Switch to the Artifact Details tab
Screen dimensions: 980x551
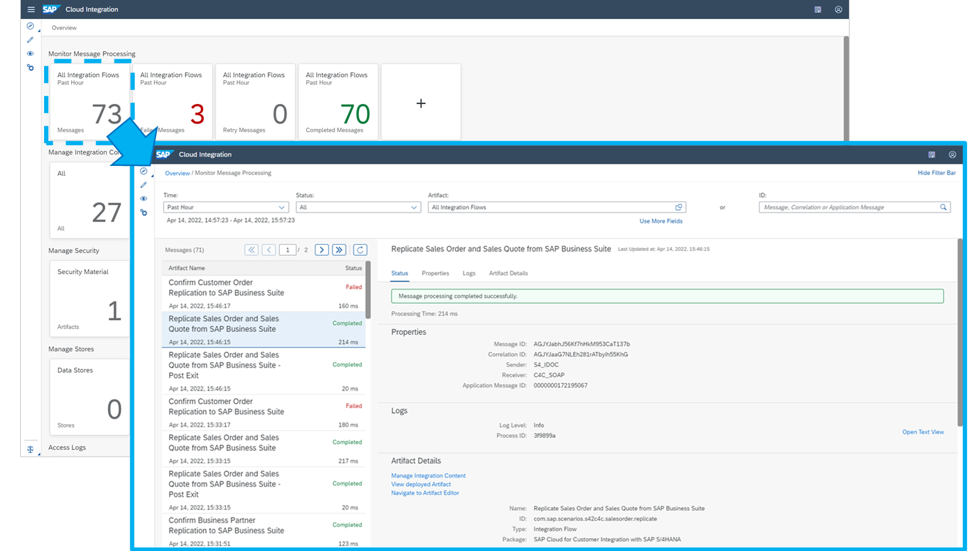[508, 273]
